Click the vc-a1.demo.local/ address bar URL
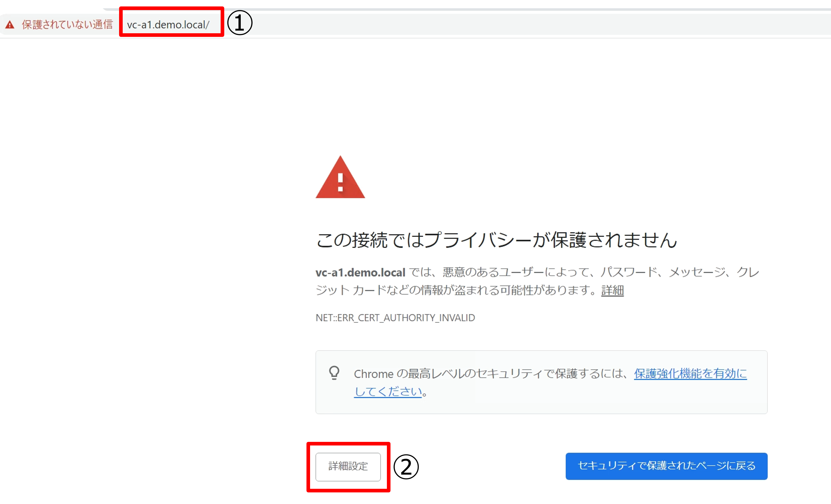 [x=168, y=25]
